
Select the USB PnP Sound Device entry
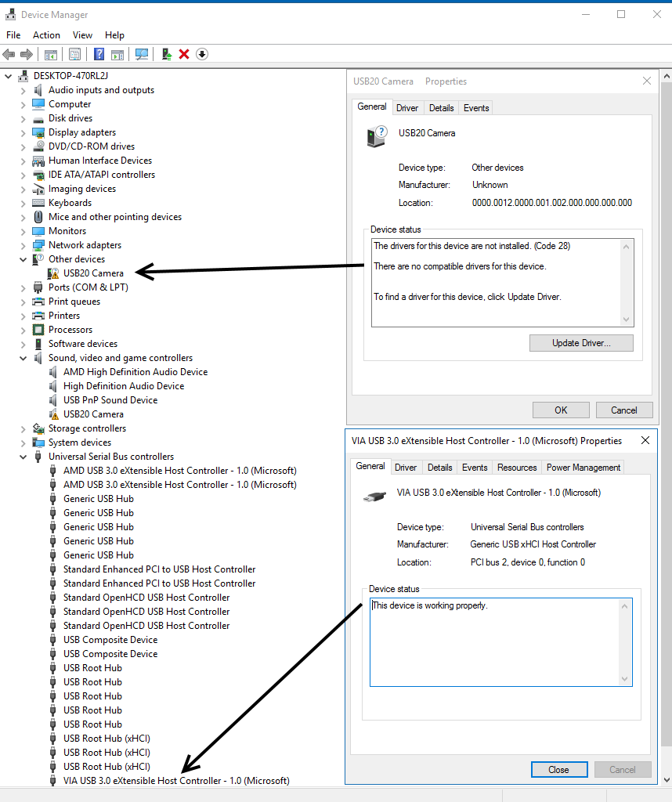[110, 400]
